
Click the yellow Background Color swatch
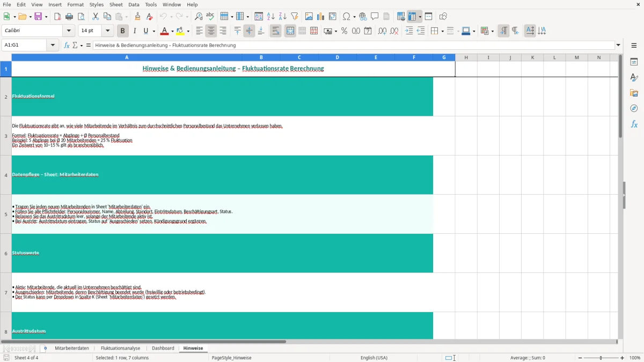tap(181, 31)
